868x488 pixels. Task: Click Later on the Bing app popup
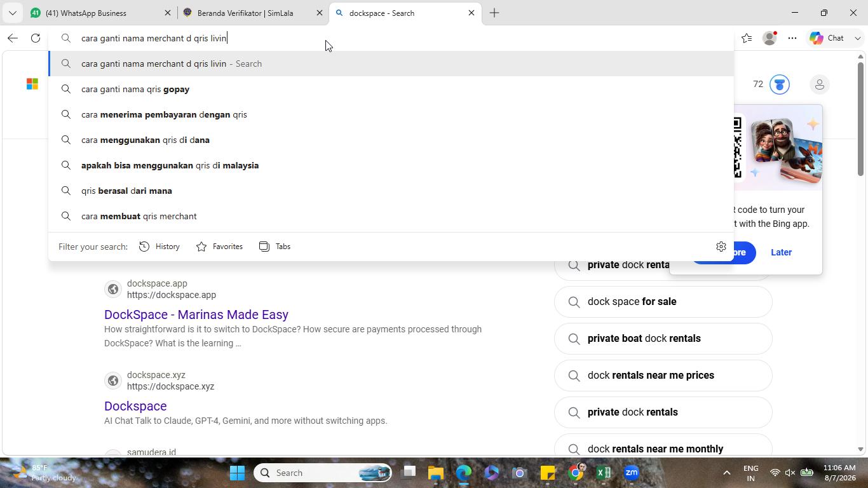click(781, 252)
